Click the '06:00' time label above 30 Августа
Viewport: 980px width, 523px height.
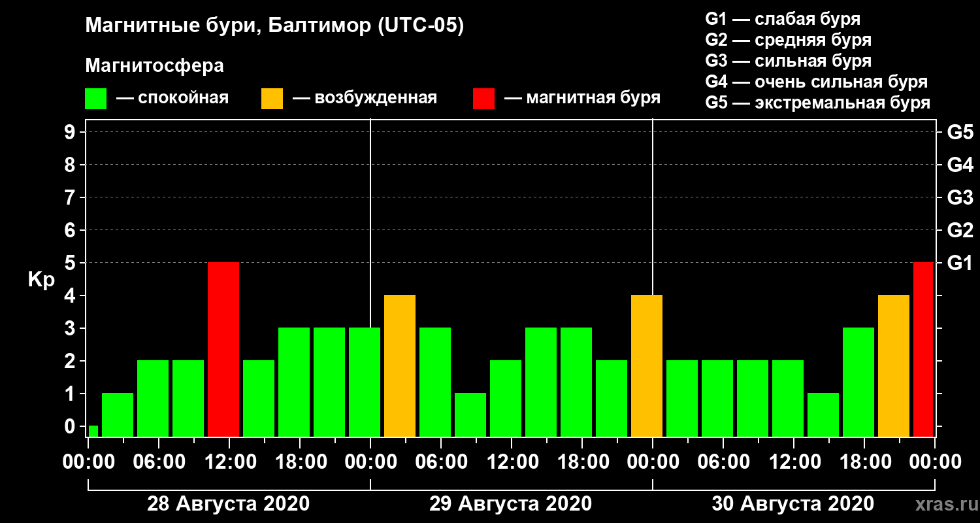pyautogui.click(x=724, y=462)
